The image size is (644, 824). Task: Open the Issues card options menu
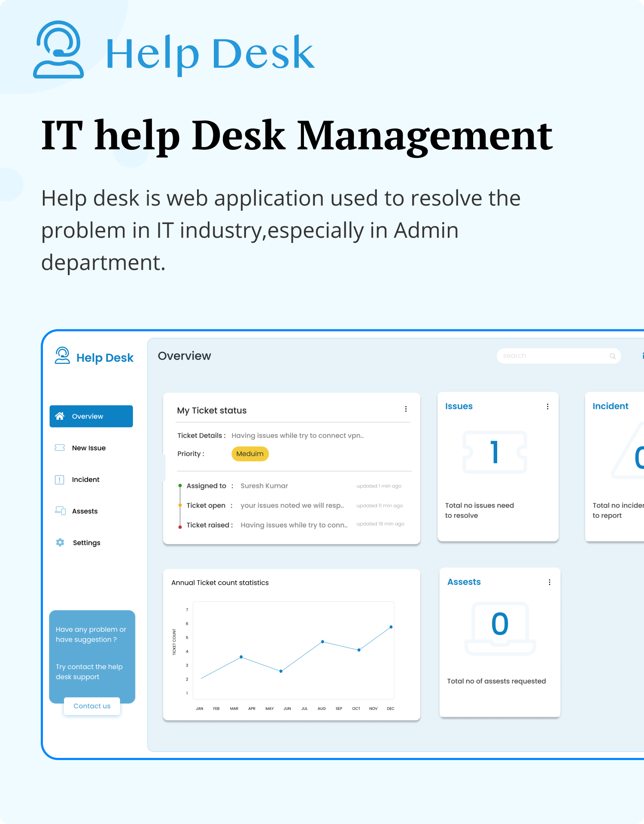click(x=547, y=406)
